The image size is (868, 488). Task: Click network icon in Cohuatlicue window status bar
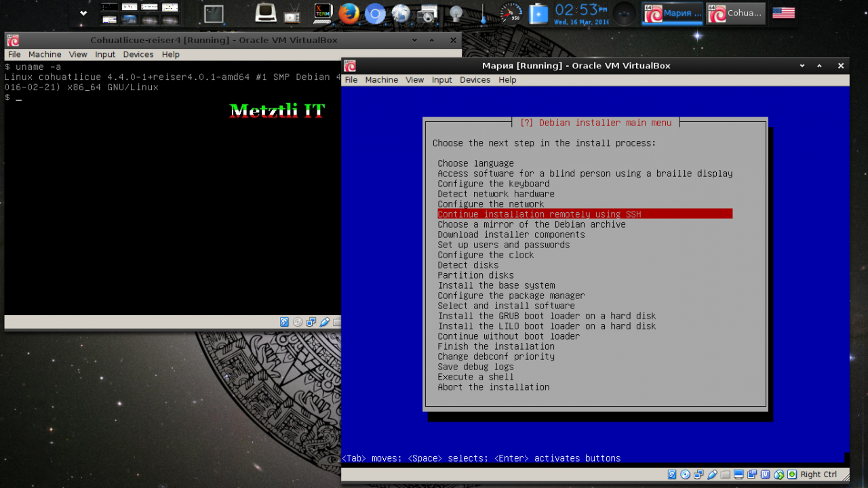coord(311,322)
